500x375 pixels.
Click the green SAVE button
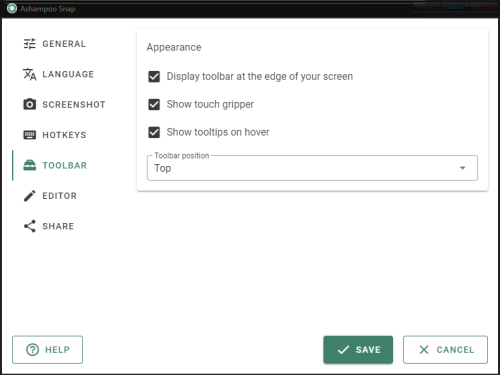[358, 350]
